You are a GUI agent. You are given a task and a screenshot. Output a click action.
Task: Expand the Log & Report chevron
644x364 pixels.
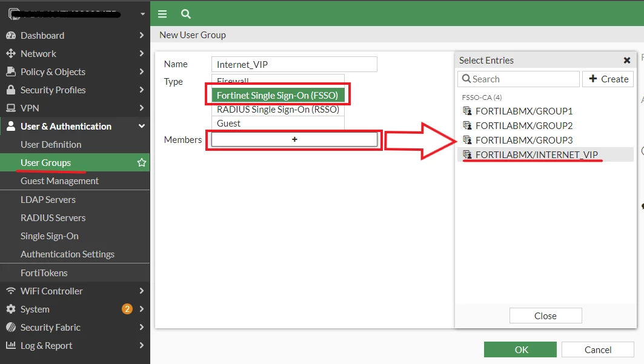(142, 345)
